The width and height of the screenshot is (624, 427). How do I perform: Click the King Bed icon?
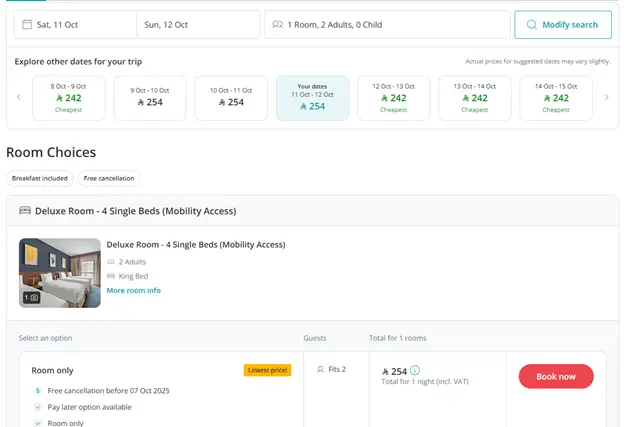(111, 276)
